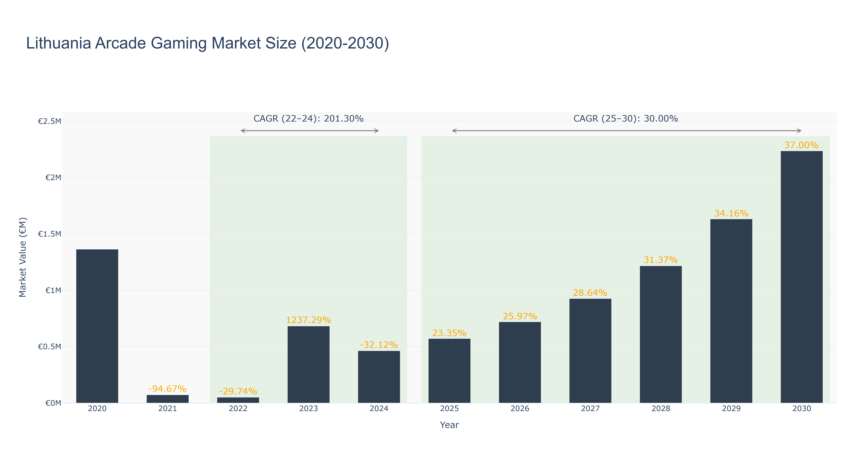Screen dimensions: 868x465
Task: Click the 2021 market value bar
Action: (167, 399)
